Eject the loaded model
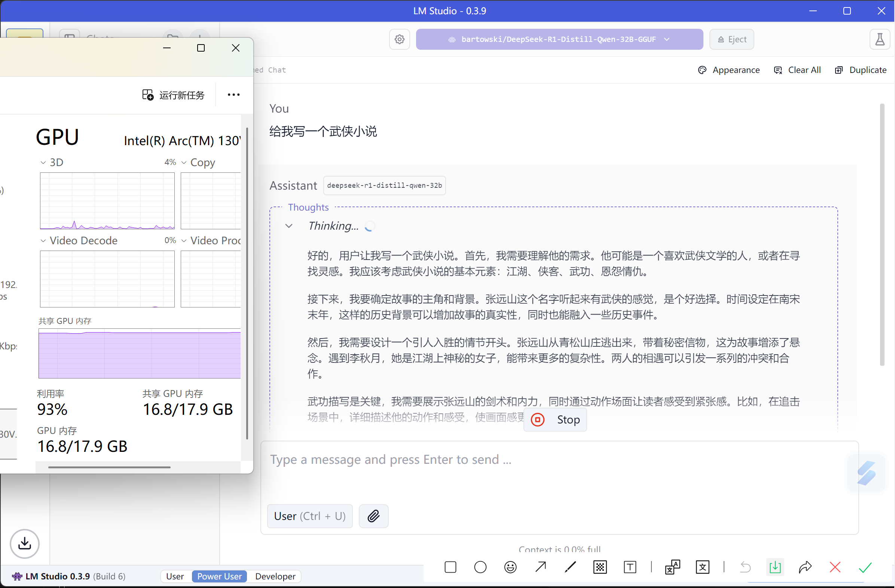Image resolution: width=895 pixels, height=588 pixels. tap(731, 39)
